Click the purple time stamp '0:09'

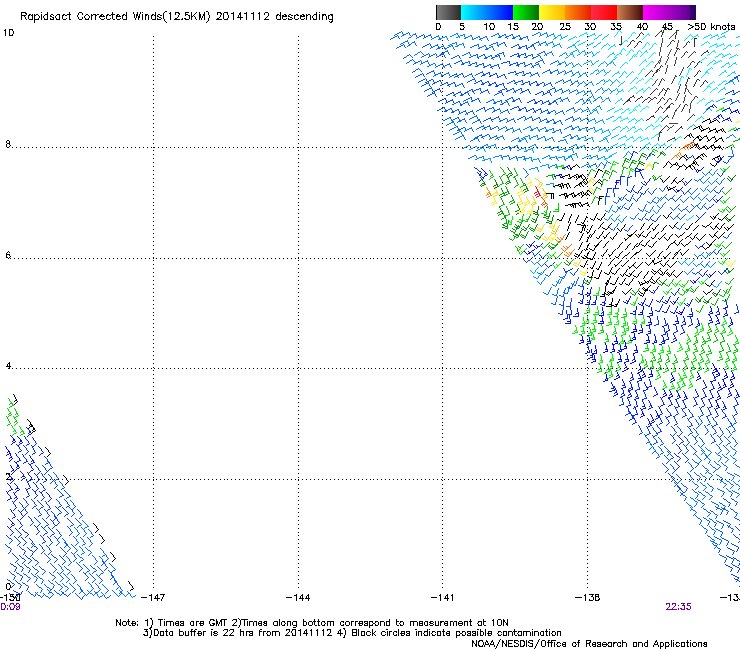point(10,607)
